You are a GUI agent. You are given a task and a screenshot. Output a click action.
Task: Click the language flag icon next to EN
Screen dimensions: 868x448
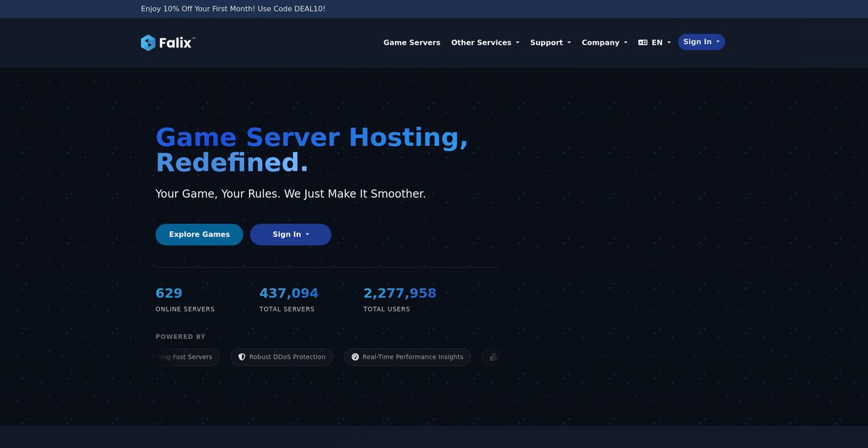[x=643, y=43]
